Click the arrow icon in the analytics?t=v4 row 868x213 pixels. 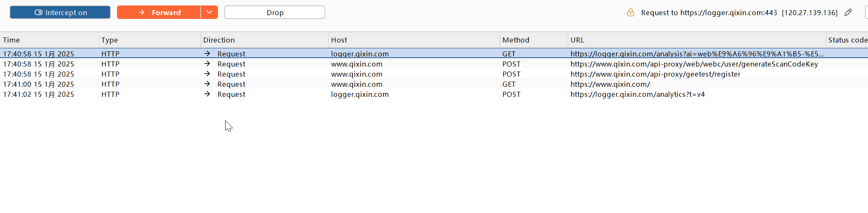pyautogui.click(x=207, y=94)
